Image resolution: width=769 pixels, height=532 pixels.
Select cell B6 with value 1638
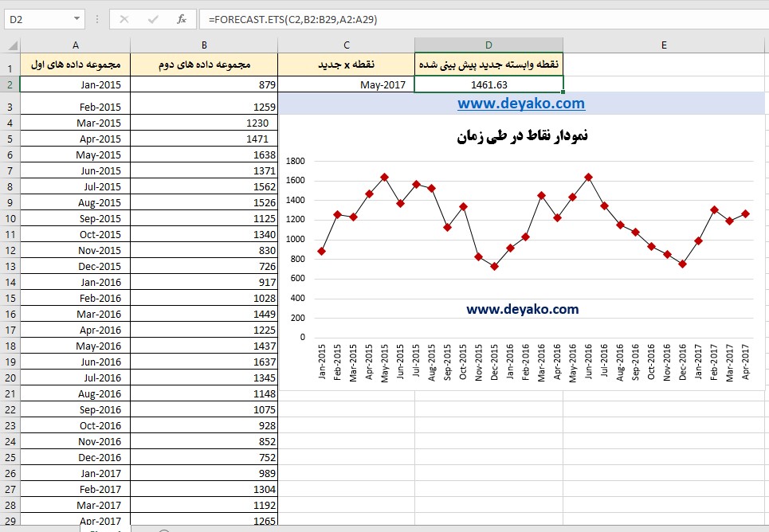tap(204, 155)
